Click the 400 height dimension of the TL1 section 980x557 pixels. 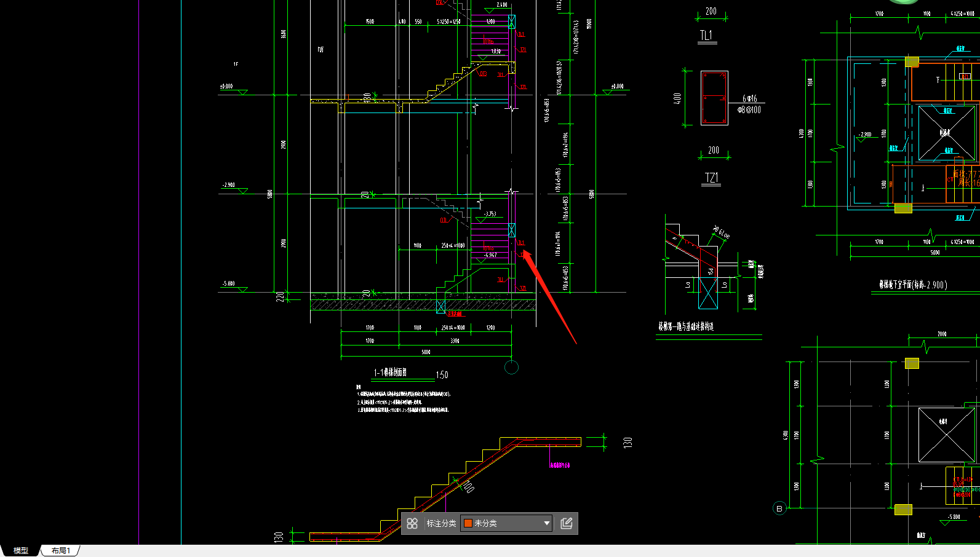(677, 98)
